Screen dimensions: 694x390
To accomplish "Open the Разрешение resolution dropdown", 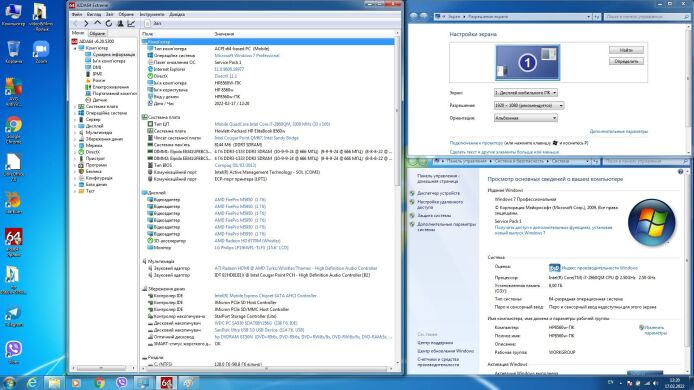I will pyautogui.click(x=529, y=105).
